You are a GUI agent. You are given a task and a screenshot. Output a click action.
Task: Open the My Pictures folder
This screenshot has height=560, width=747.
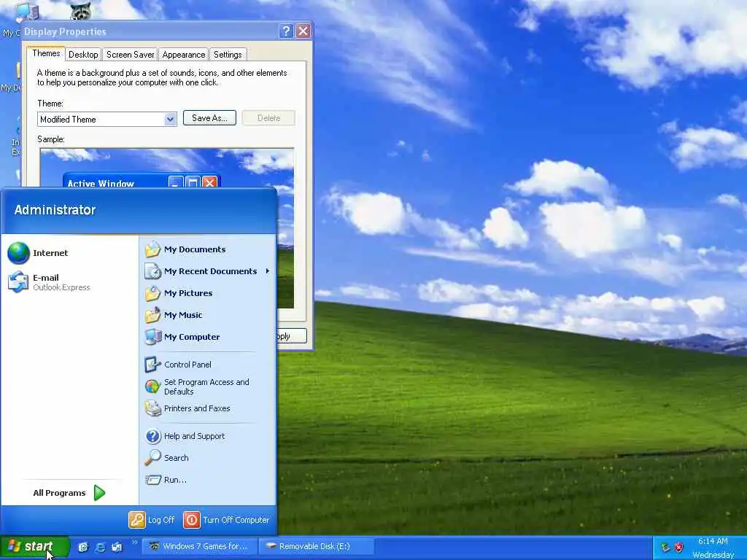[x=208, y=293]
